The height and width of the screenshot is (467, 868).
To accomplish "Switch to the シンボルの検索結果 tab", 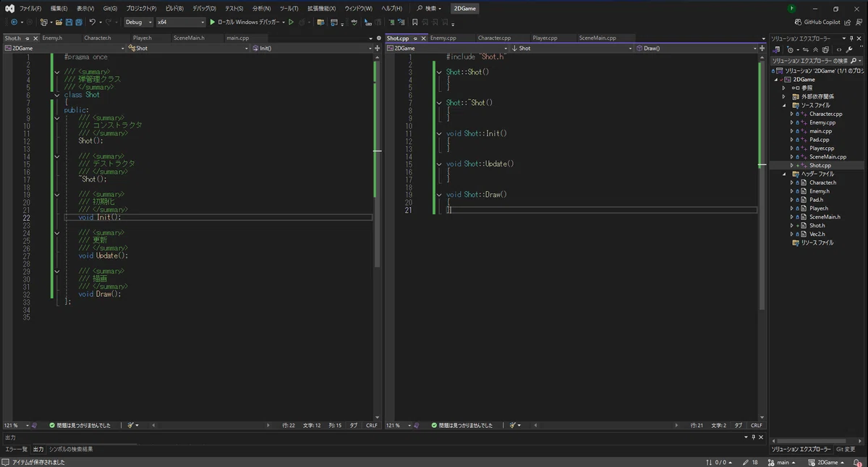I will tap(71, 449).
